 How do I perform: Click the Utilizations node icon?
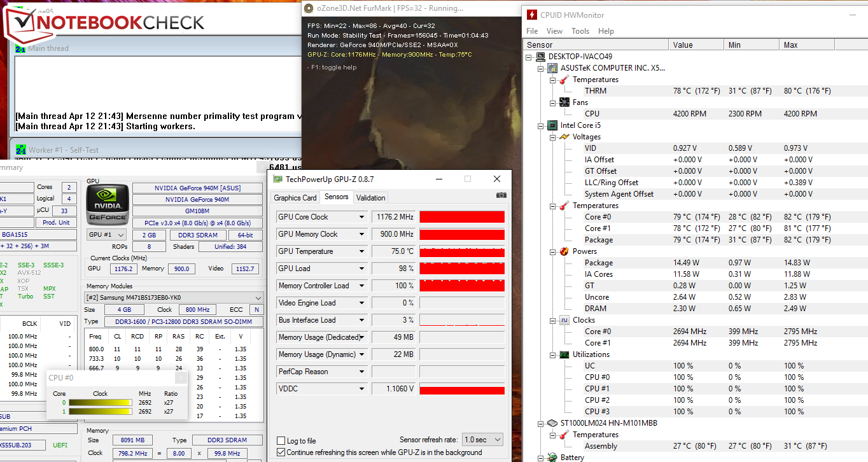[x=564, y=354]
